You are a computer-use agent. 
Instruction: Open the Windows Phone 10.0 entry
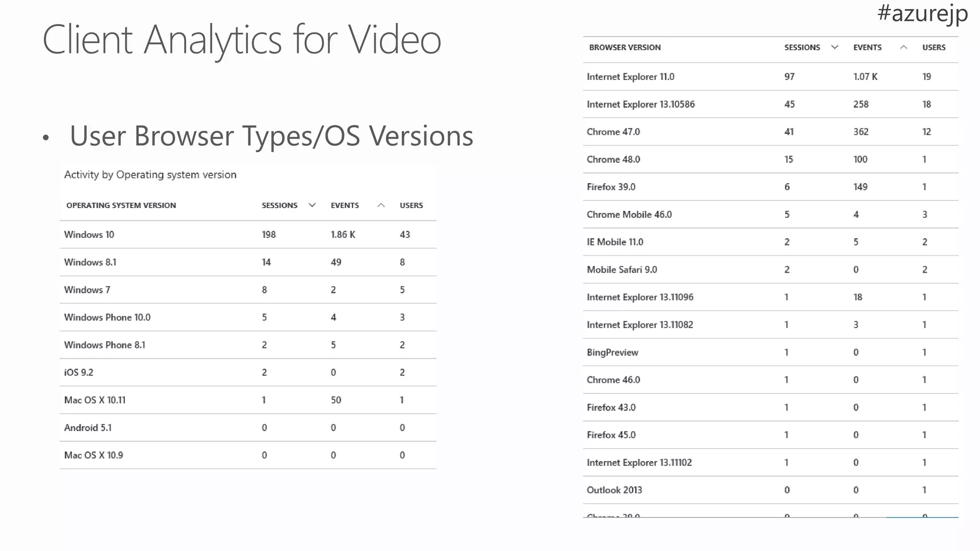tap(107, 317)
